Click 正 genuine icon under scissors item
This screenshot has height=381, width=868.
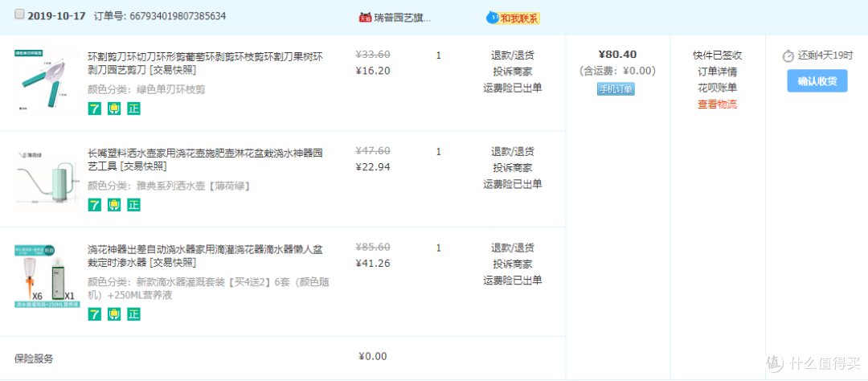pos(133,109)
